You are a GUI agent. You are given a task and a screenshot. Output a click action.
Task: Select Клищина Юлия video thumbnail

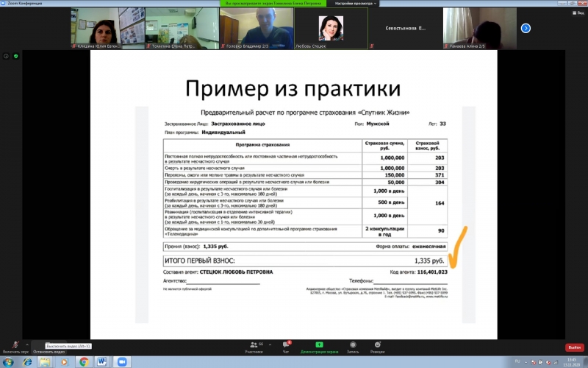[107, 28]
